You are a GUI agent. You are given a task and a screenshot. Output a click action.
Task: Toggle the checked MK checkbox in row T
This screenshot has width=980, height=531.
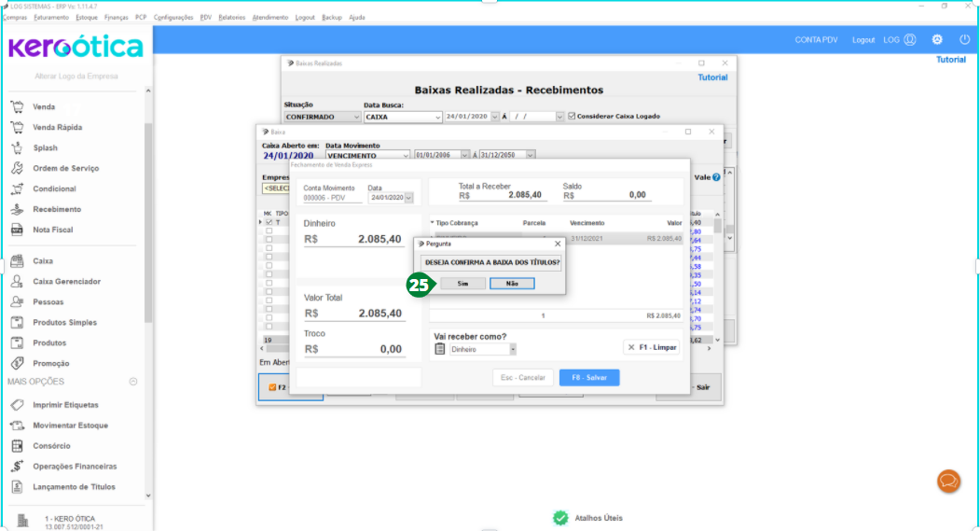(269, 222)
